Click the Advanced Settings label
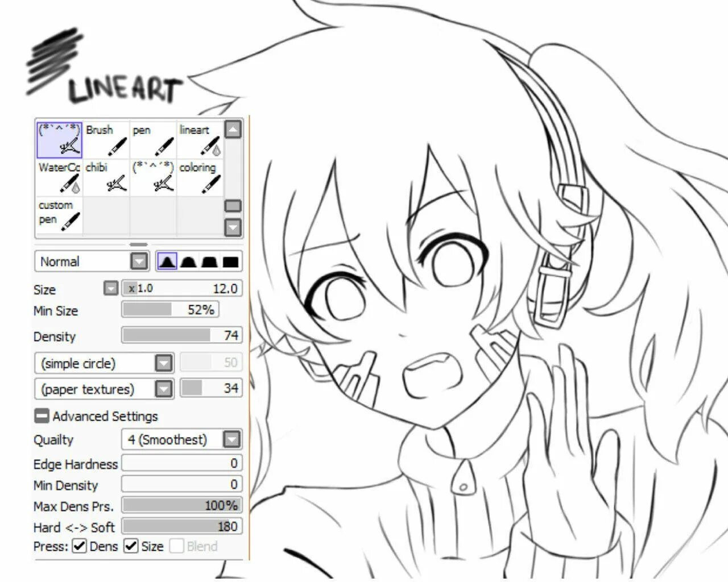The image size is (728, 582). (105, 416)
